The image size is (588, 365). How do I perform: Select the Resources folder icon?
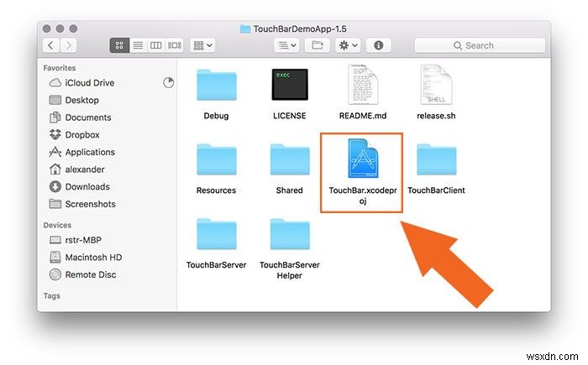pos(217,159)
